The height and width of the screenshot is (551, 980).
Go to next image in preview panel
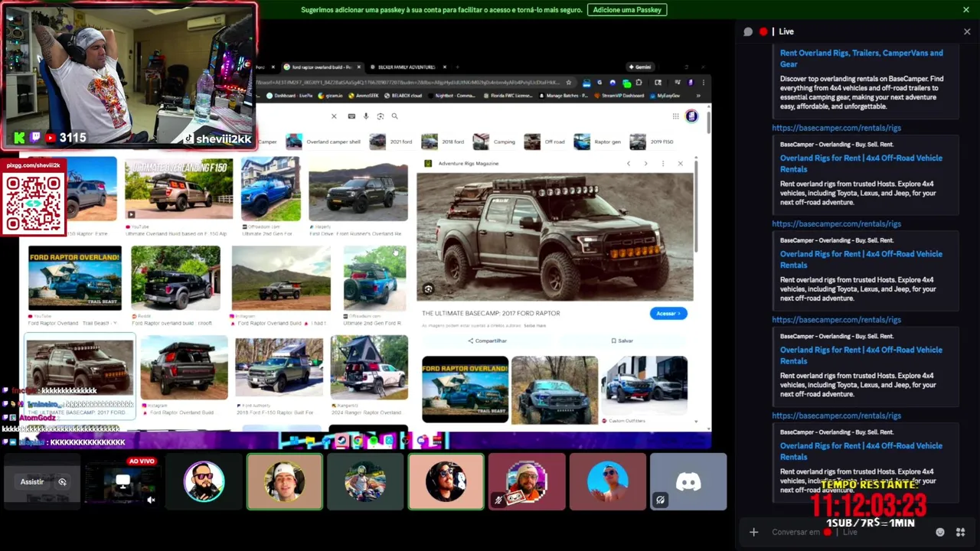coord(645,163)
